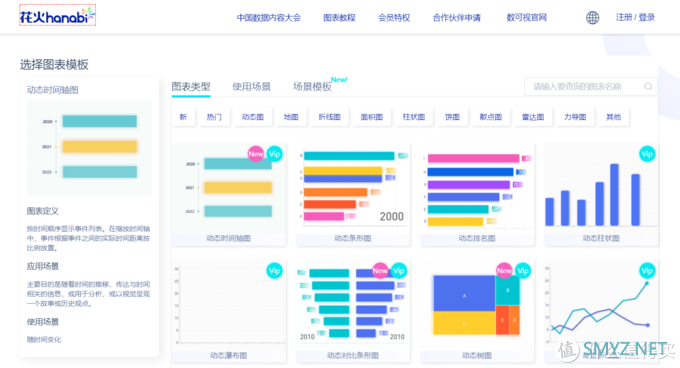Filter by 新 category

click(183, 117)
